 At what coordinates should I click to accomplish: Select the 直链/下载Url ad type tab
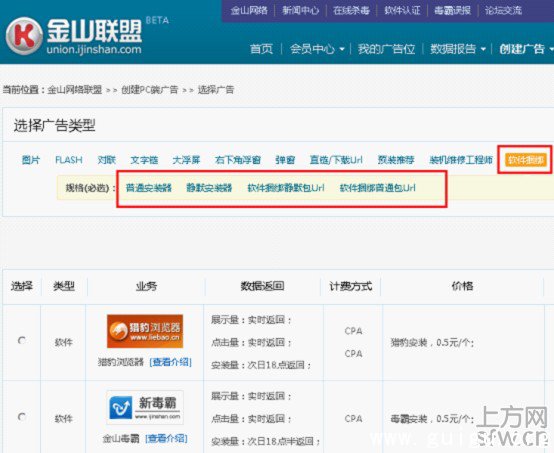point(336,160)
